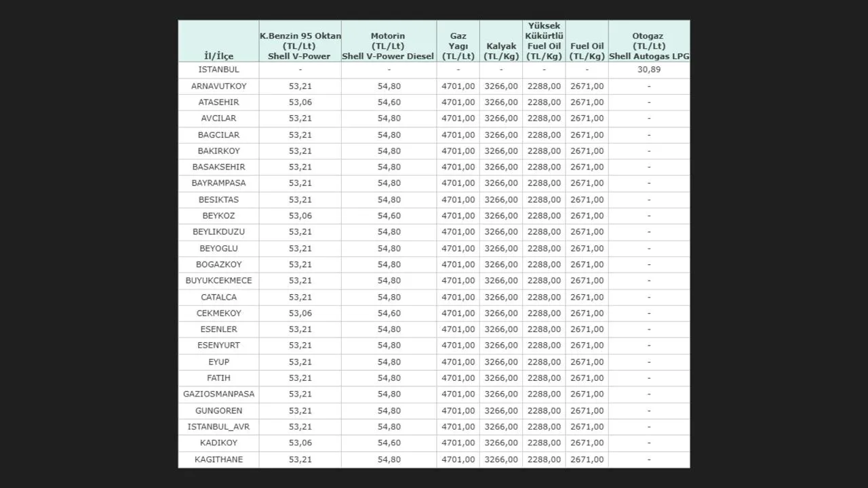Select the GAZIOSMANPASA district cell
Image resolution: width=868 pixels, height=488 pixels.
click(x=218, y=394)
